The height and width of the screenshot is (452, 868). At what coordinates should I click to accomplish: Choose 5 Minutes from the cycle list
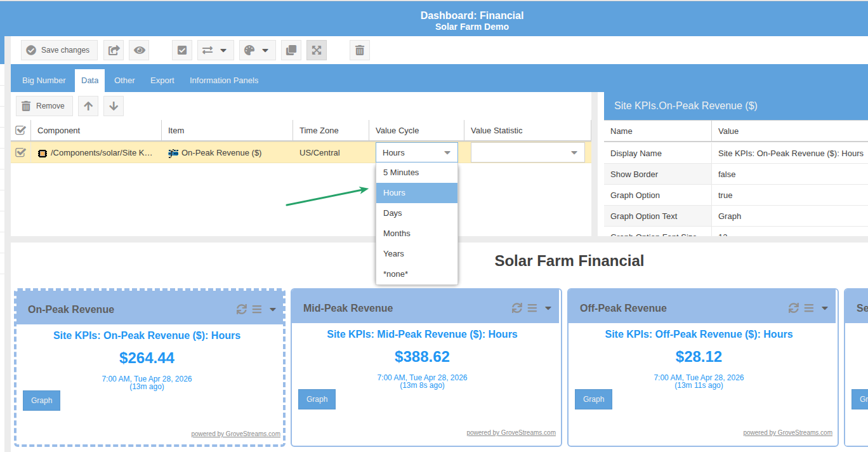417,173
